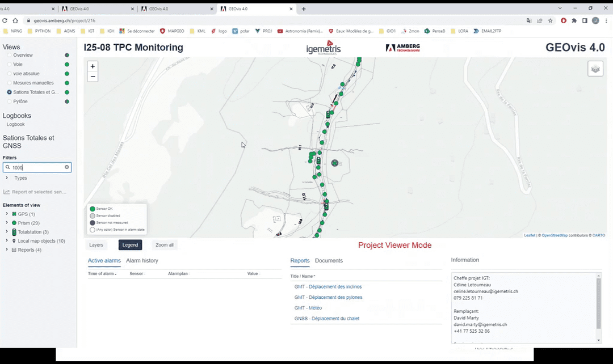The height and width of the screenshot is (364, 613).
Task: Expand the Prism (29) elements group
Action: 6,223
